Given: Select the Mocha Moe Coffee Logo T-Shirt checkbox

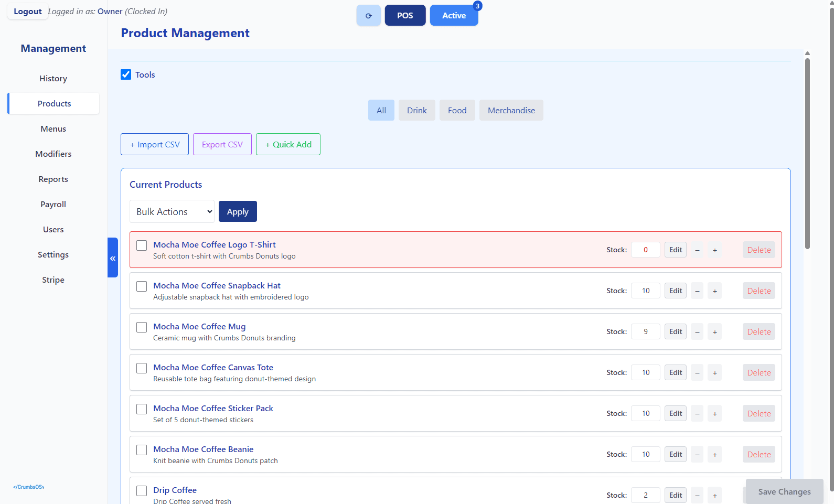Looking at the screenshot, I should click(142, 245).
